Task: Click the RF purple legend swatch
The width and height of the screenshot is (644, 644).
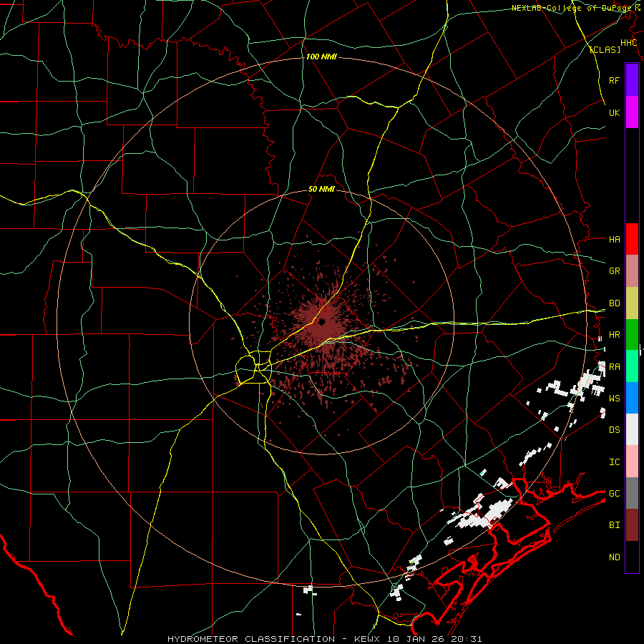Action: (x=632, y=80)
